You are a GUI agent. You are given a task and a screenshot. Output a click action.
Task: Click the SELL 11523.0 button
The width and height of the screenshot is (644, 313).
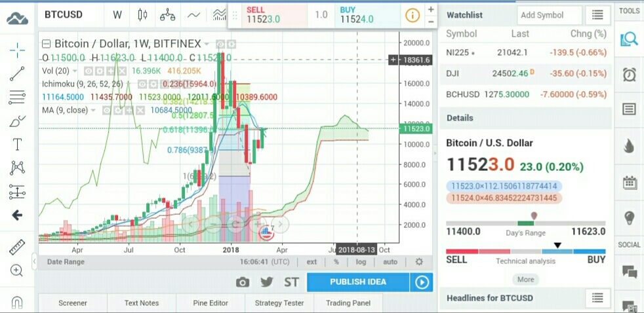tap(274, 15)
